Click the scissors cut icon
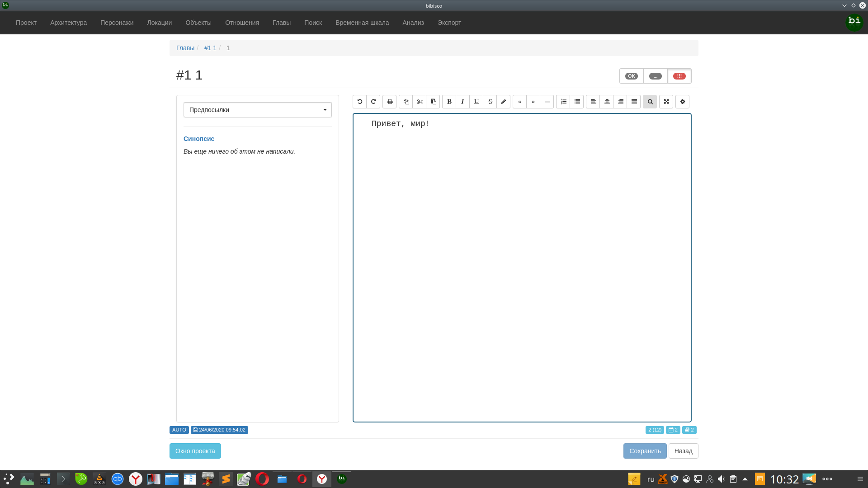Image resolution: width=868 pixels, height=488 pixels. point(420,102)
